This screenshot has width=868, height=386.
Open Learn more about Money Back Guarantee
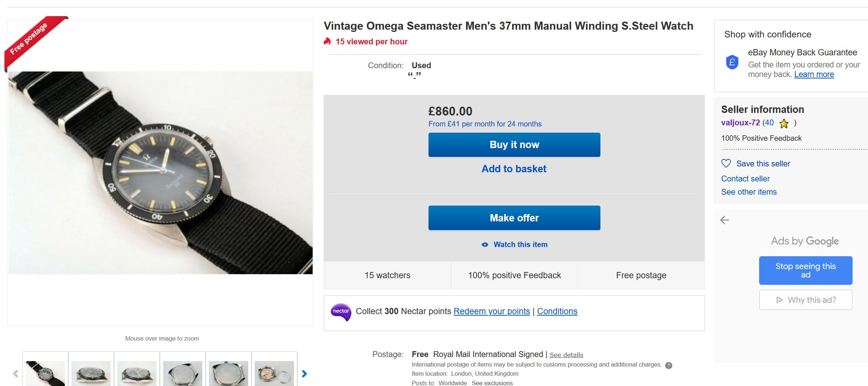814,74
